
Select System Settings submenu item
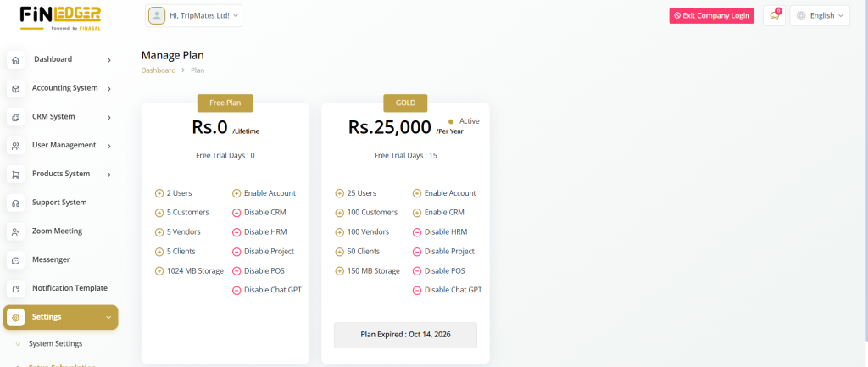point(55,343)
